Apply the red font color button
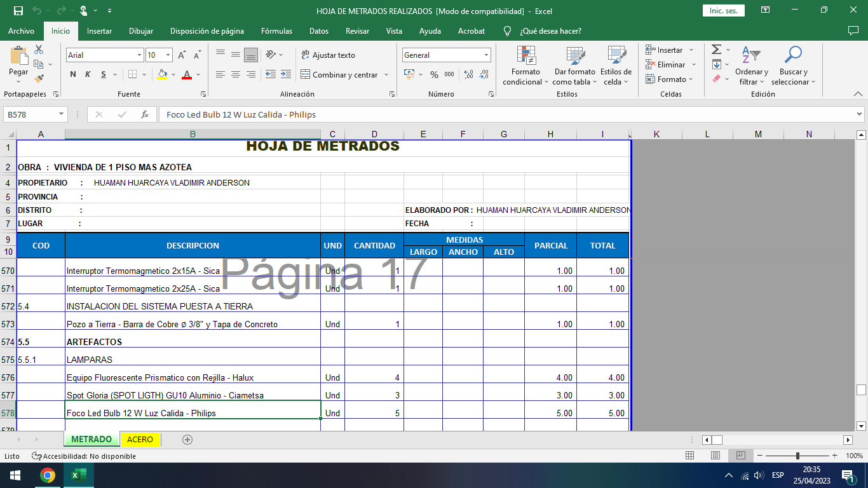Screen dimensions: 868x488 (187, 74)
